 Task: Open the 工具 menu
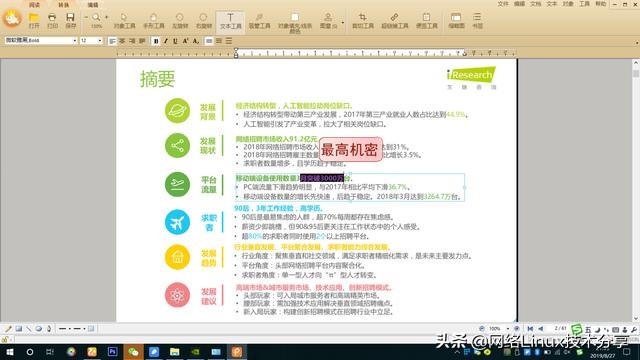click(x=584, y=4)
